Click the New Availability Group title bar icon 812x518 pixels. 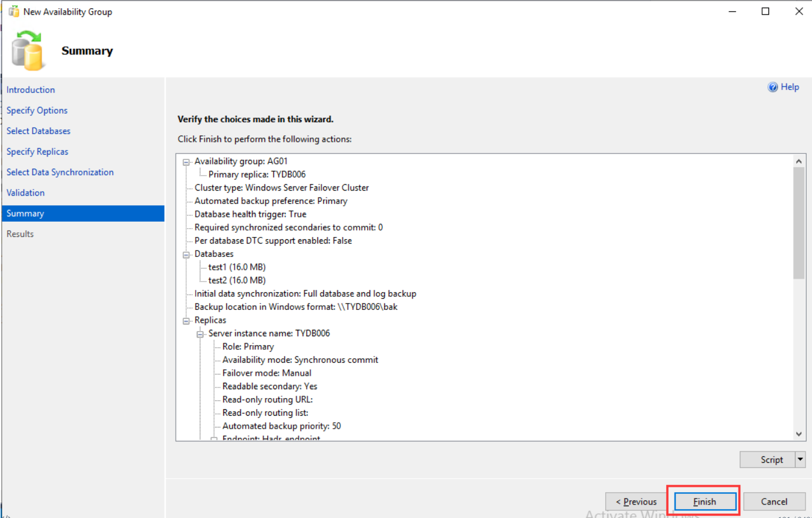point(14,11)
